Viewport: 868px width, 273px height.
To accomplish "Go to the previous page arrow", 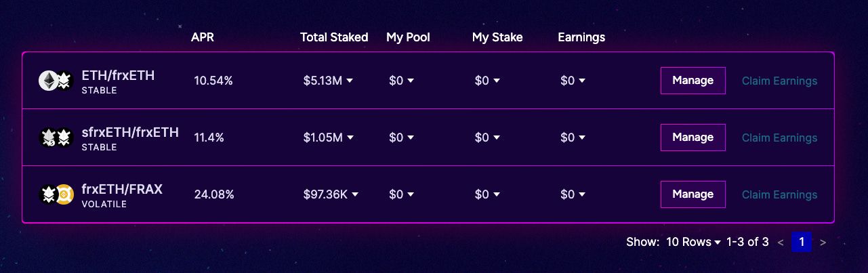I will (781, 242).
